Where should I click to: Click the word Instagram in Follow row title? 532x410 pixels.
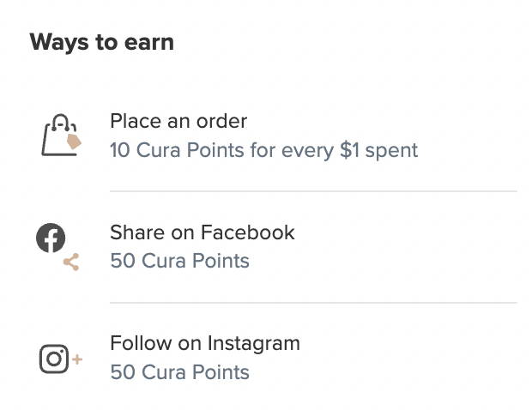click(x=254, y=344)
